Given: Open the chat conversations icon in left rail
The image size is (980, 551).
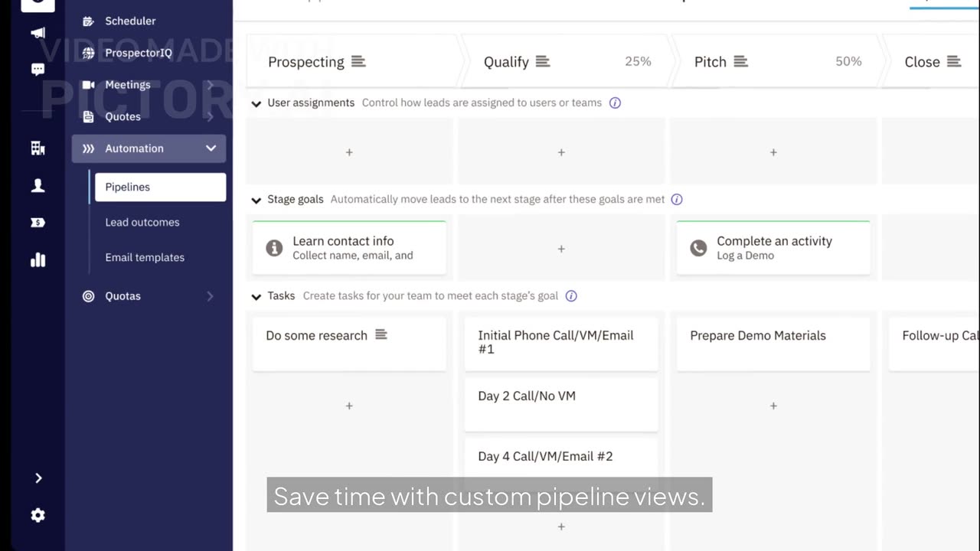Looking at the screenshot, I should [x=38, y=70].
